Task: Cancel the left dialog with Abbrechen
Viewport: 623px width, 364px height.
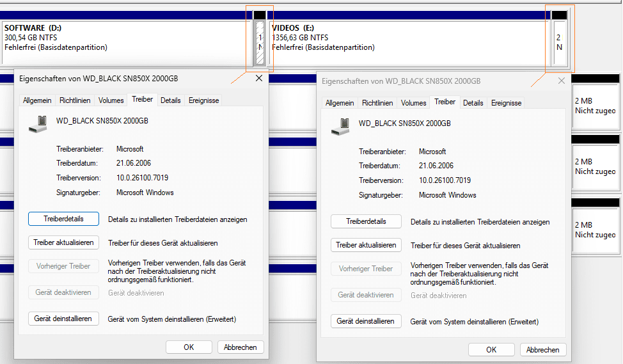Action: pyautogui.click(x=241, y=347)
